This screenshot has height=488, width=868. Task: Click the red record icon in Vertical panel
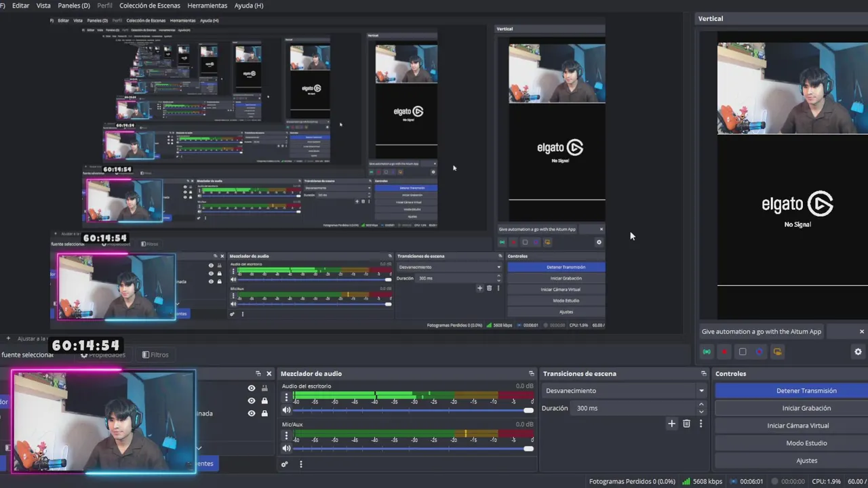tap(724, 352)
